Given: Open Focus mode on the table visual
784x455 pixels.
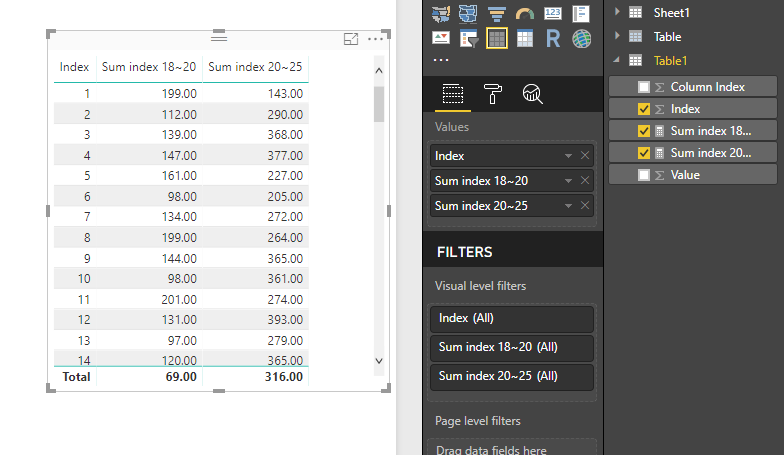Looking at the screenshot, I should pos(351,39).
